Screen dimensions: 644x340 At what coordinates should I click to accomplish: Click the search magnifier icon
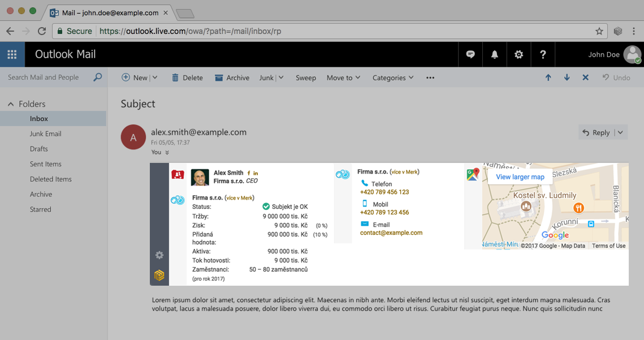(97, 77)
